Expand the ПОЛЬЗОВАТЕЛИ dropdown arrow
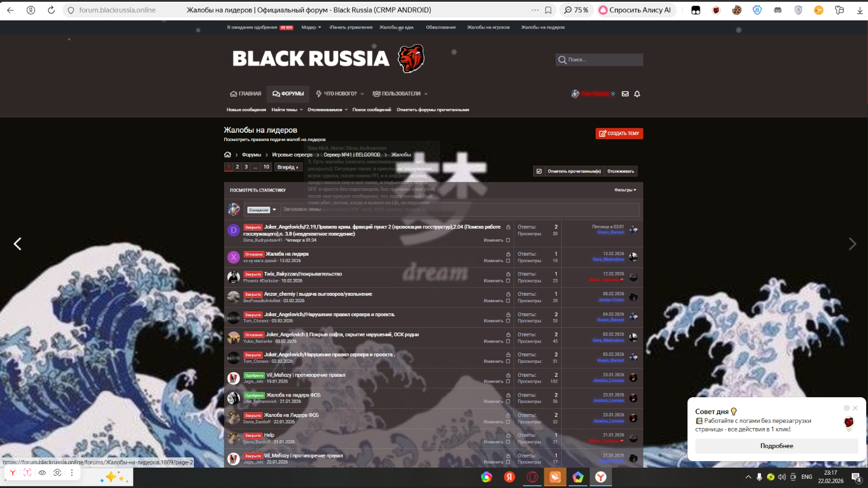The image size is (868, 488). (426, 94)
